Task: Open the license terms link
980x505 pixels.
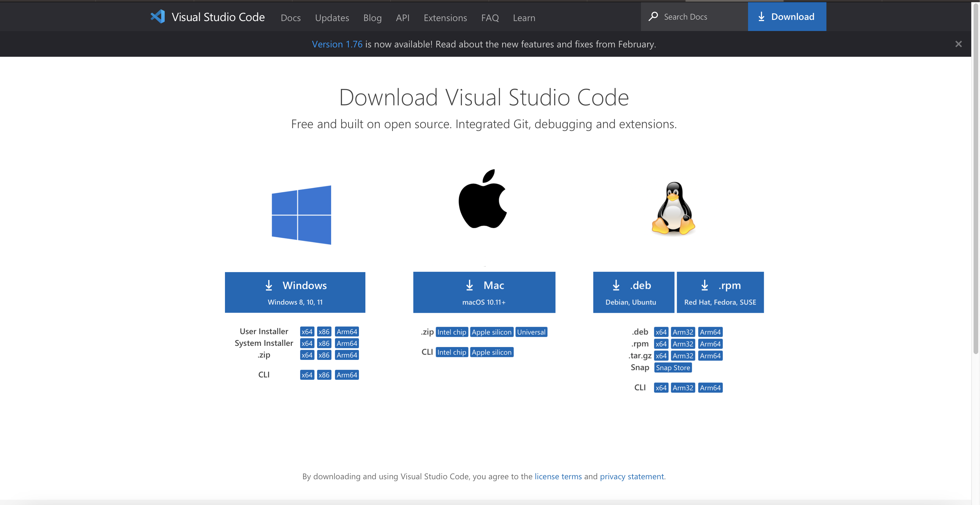Action: click(558, 476)
